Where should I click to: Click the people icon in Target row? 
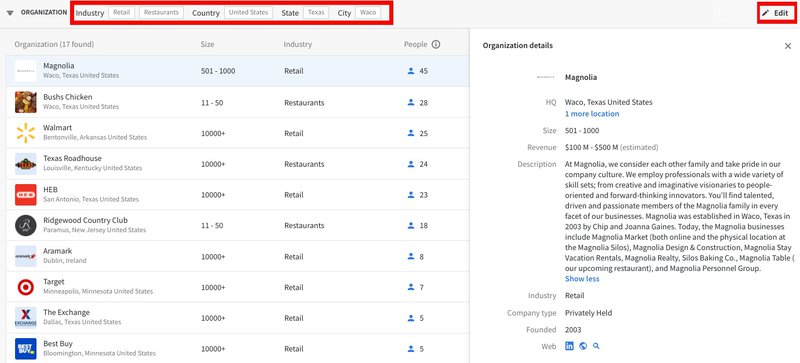[411, 287]
